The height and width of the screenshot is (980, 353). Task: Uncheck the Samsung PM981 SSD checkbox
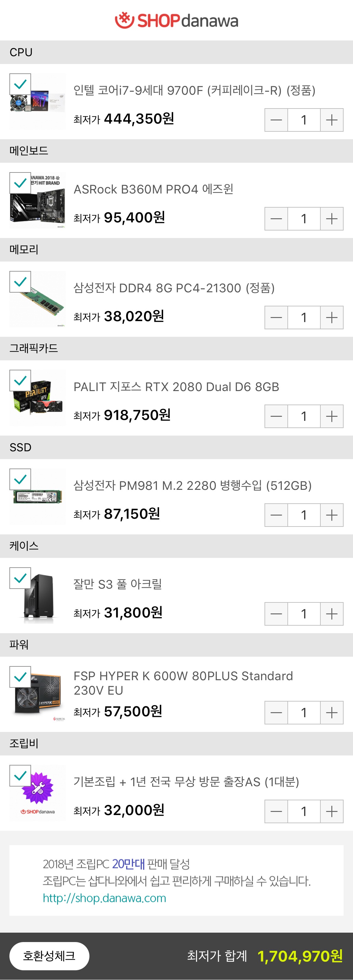(20, 479)
